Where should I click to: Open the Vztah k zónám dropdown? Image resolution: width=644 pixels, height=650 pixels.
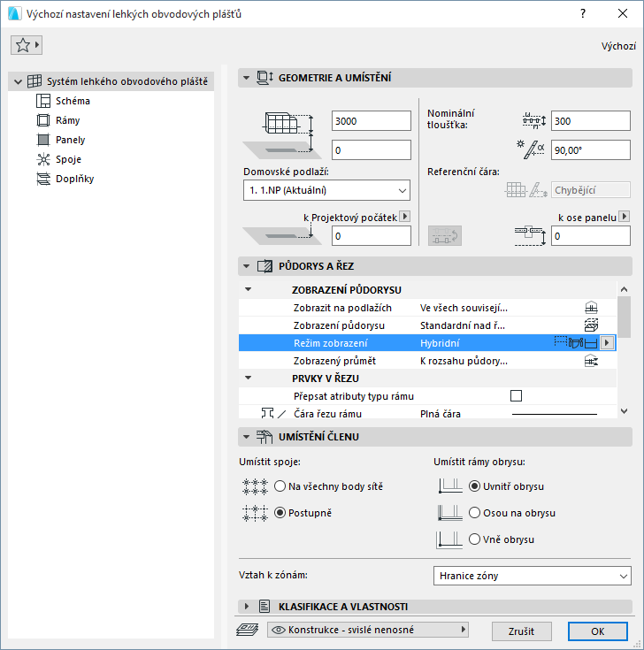[532, 576]
